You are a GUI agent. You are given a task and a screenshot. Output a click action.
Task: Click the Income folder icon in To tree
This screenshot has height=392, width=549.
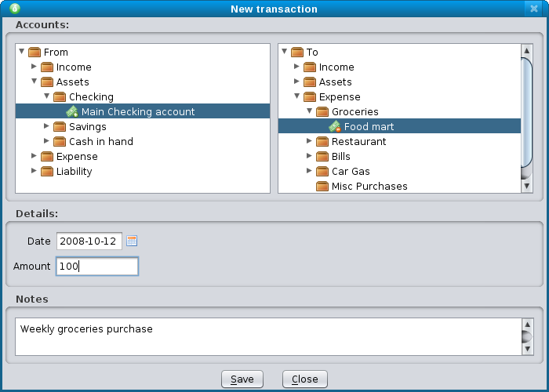tap(310, 67)
